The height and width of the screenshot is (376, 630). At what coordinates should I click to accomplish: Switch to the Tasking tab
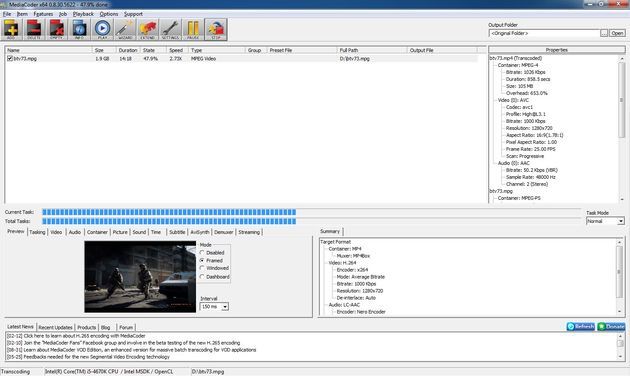37,232
